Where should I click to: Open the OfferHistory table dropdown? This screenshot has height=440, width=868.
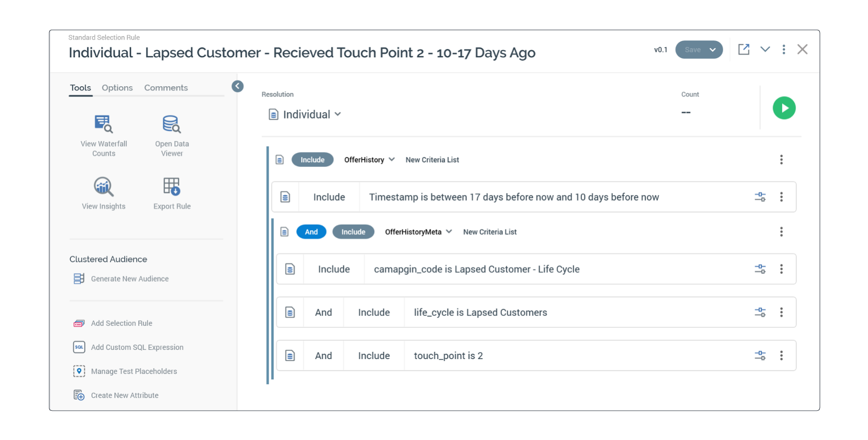point(392,160)
